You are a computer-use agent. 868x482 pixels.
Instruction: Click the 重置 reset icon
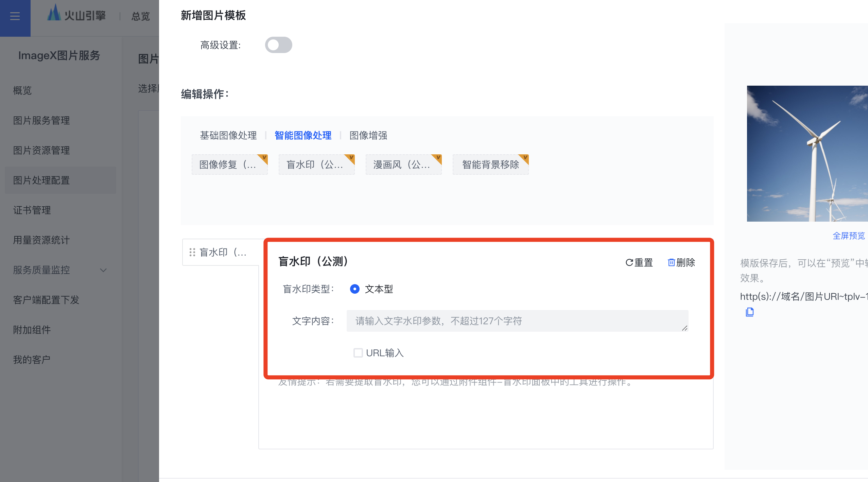click(x=629, y=262)
